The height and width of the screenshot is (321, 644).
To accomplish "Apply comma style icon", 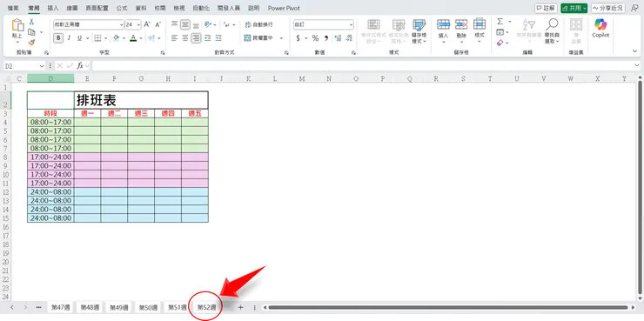I will point(326,38).
